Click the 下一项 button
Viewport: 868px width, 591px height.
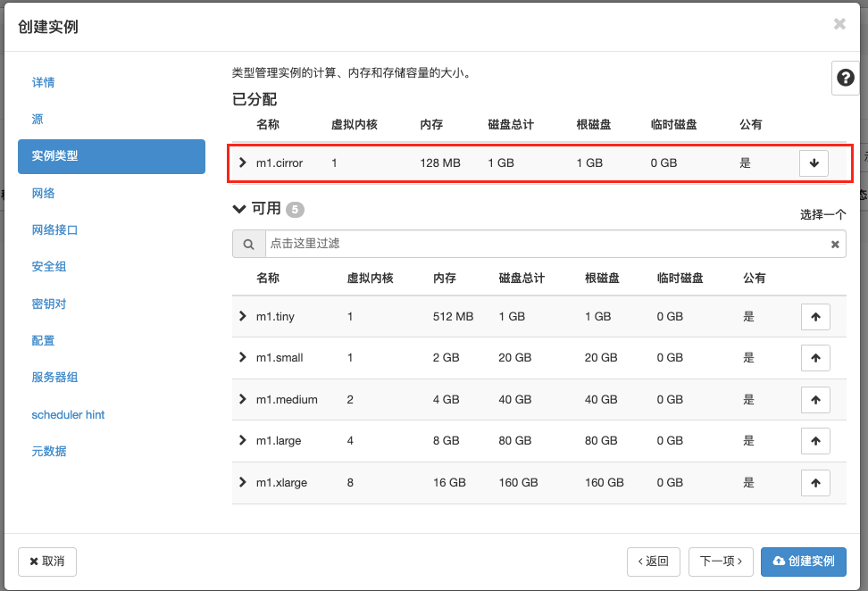[721, 562]
